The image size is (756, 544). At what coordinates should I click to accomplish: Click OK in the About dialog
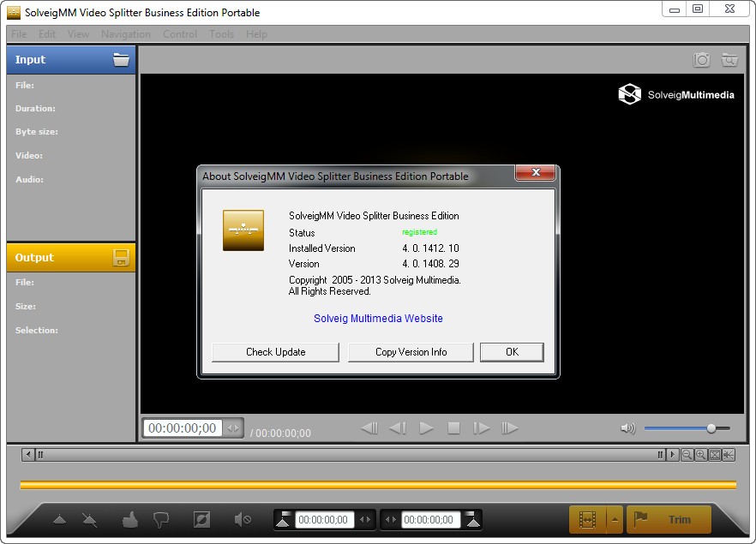(512, 352)
